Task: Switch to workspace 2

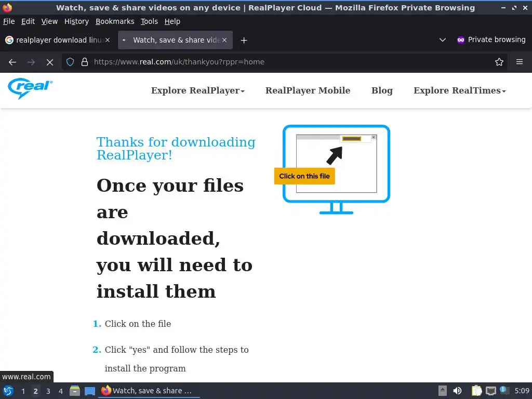Action: click(36, 391)
